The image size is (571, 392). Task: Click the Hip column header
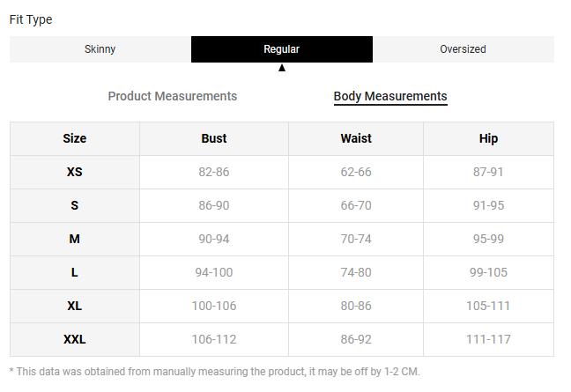pos(488,138)
